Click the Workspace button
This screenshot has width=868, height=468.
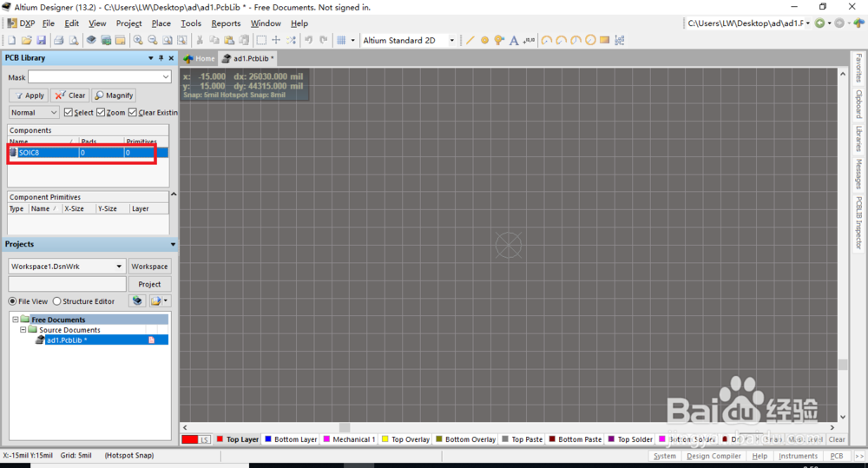click(x=149, y=267)
